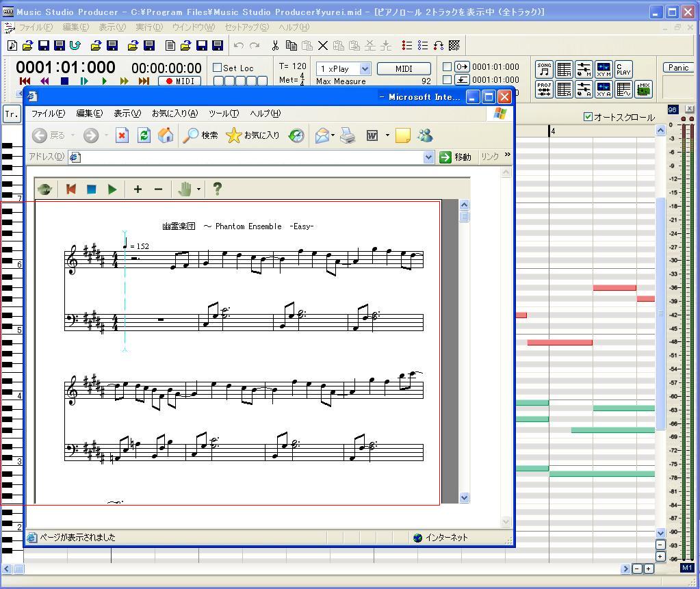Click the rewind-to-start icon in score viewer

[71, 189]
